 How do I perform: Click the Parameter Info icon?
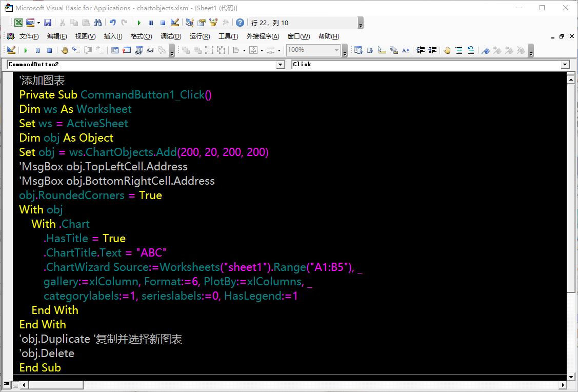coord(394,50)
